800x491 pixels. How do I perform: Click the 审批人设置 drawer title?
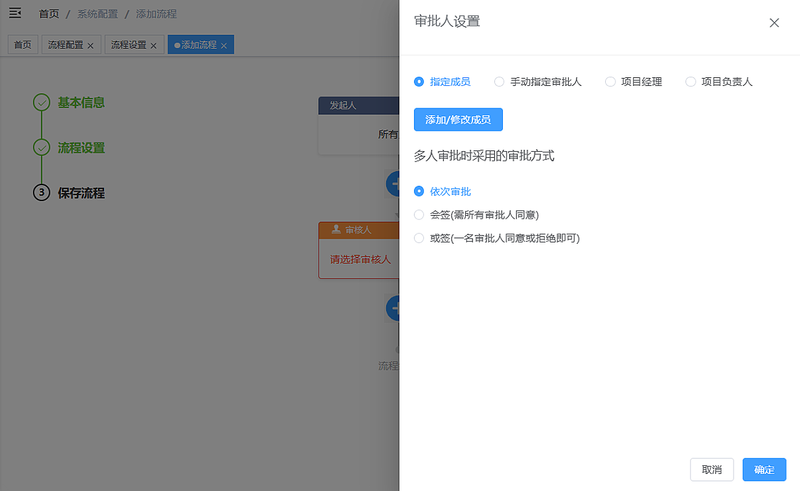pyautogui.click(x=447, y=21)
